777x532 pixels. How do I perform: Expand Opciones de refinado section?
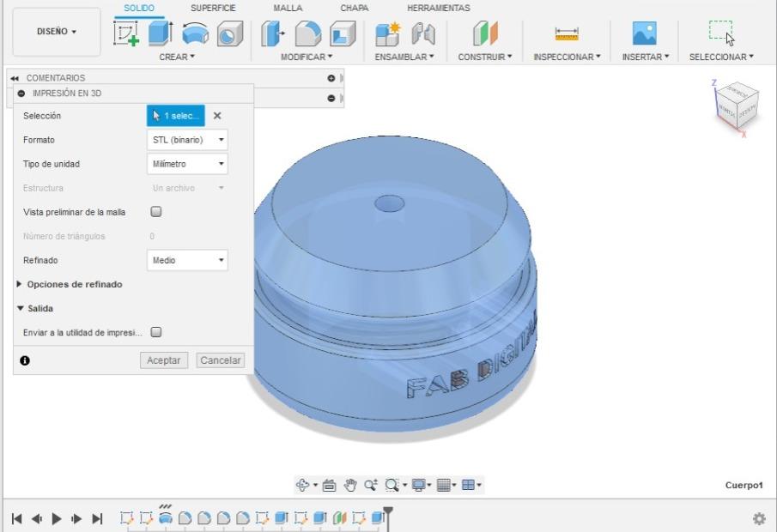pos(20,284)
